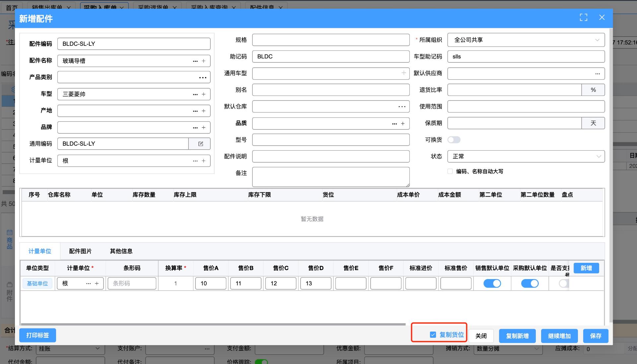Image resolution: width=637 pixels, height=364 pixels.
Task: Open the 配件名称 lookup ellipsis
Action: [195, 61]
